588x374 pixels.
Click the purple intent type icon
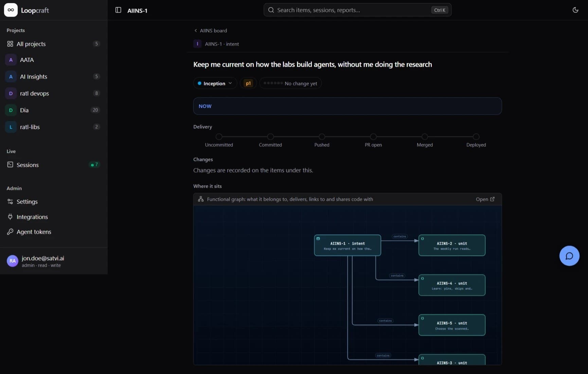[x=197, y=44]
